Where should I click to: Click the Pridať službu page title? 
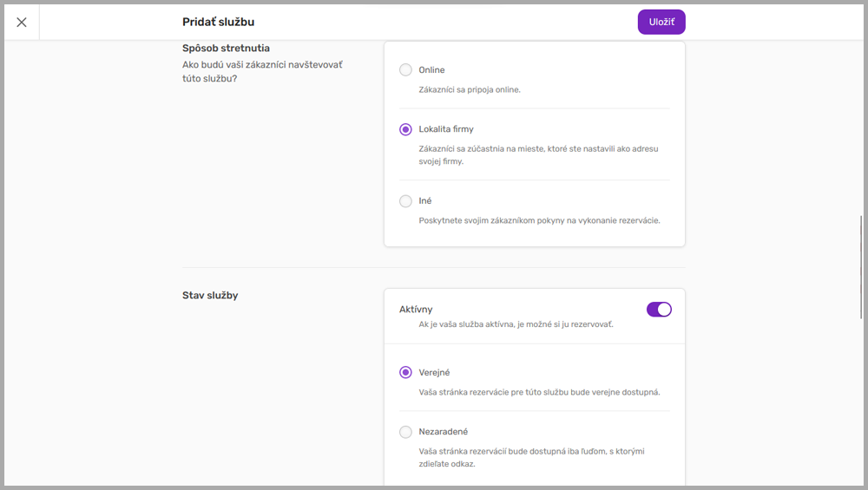pyautogui.click(x=218, y=23)
